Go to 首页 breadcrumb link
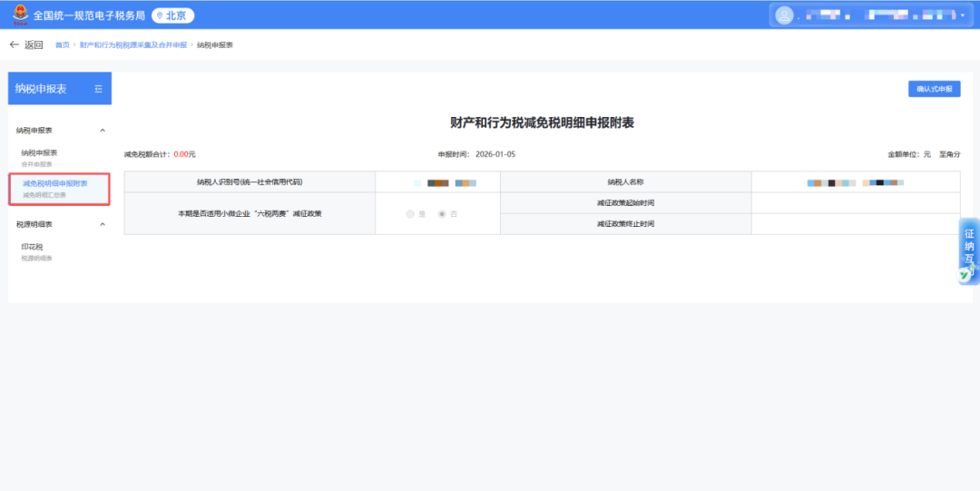The height and width of the screenshot is (491, 980). pos(62,44)
